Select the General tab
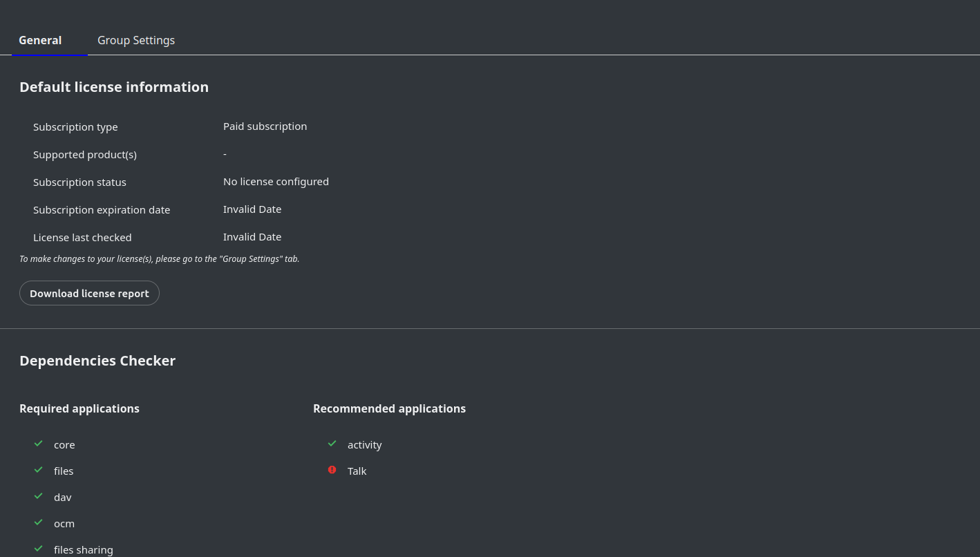 click(x=40, y=40)
